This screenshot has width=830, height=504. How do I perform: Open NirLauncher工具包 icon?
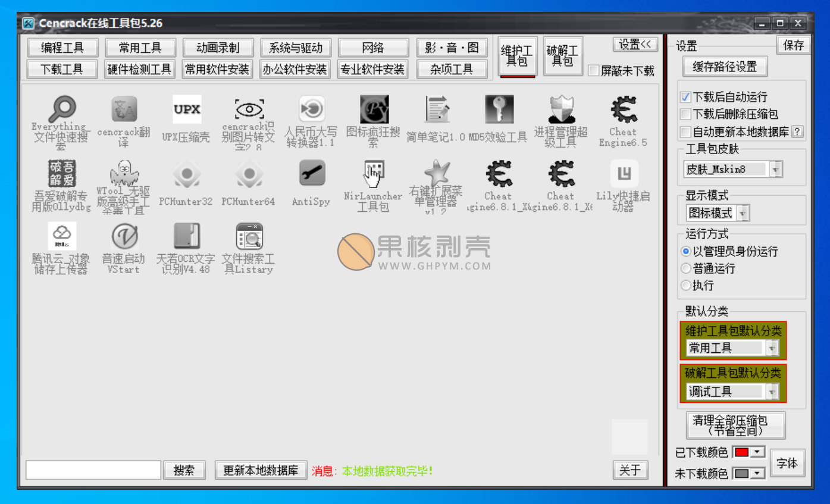point(374,174)
